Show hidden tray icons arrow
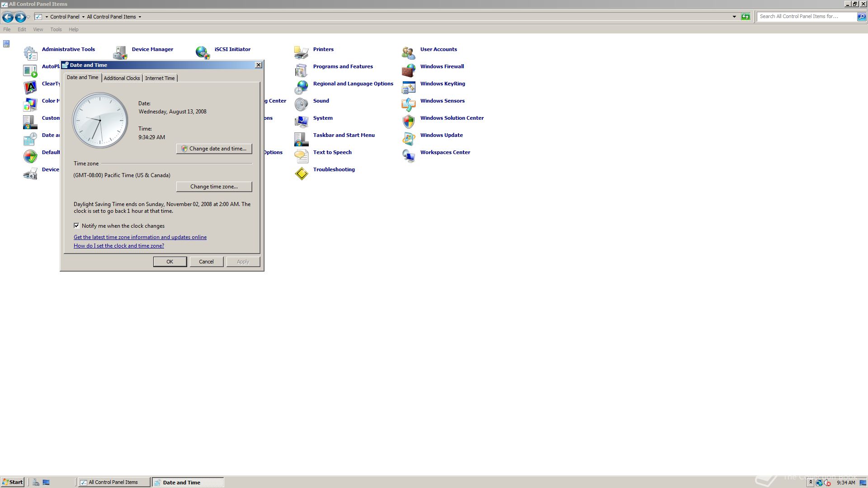This screenshot has height=488, width=868. click(x=811, y=483)
